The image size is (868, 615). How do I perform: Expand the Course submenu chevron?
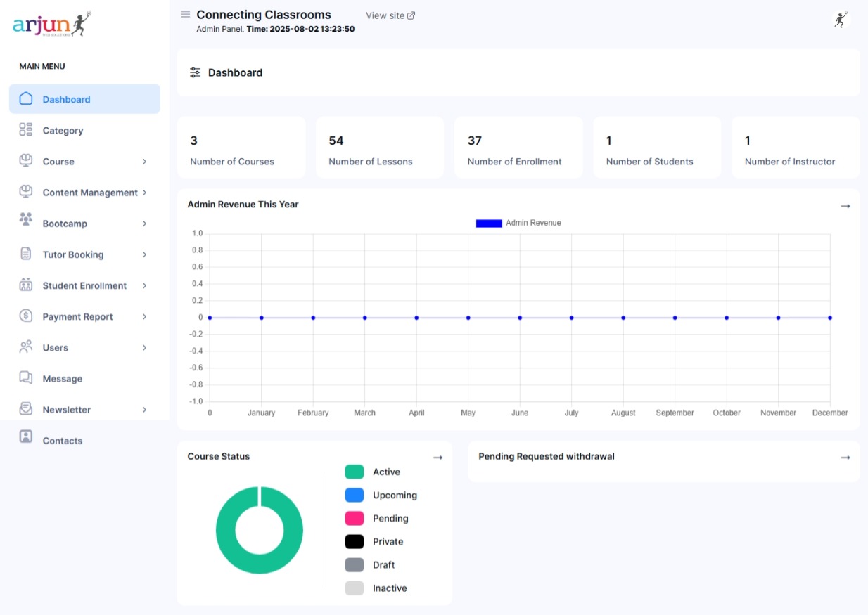point(144,162)
